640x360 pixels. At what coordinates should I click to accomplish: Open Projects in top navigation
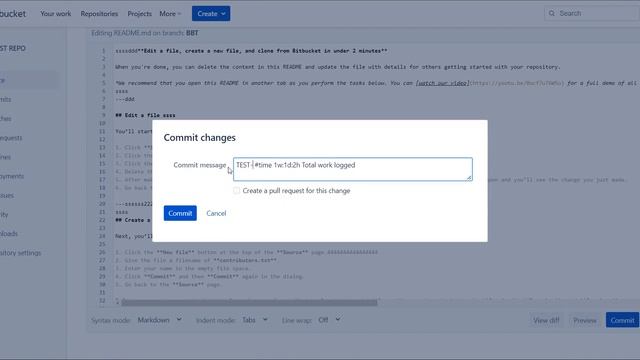pyautogui.click(x=139, y=13)
